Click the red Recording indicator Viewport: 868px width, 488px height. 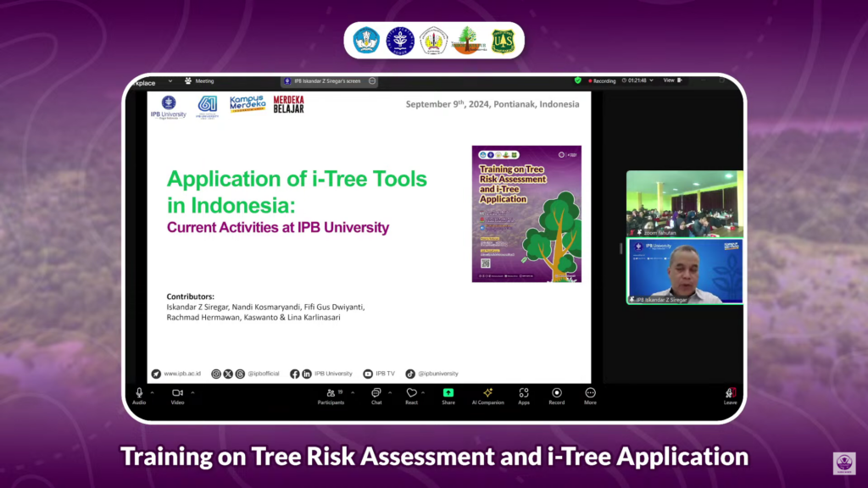(x=602, y=80)
